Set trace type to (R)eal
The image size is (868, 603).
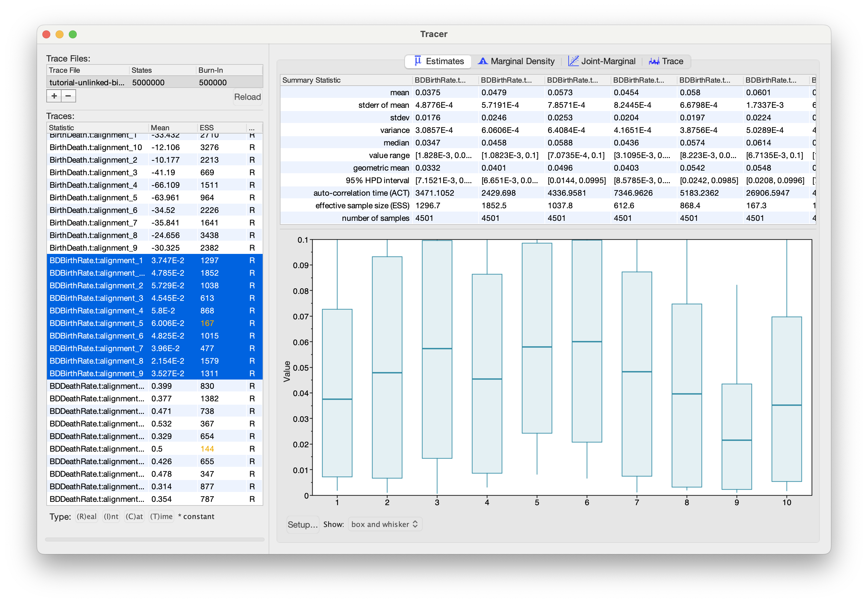pyautogui.click(x=87, y=516)
